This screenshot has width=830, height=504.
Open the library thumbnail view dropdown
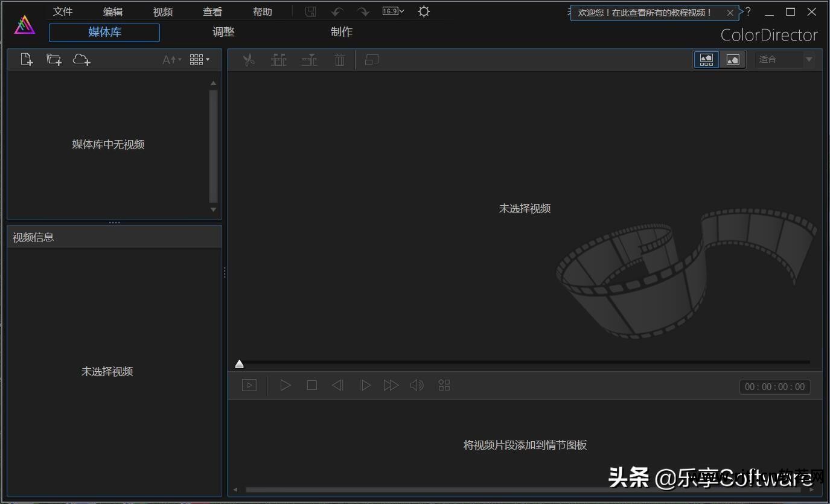[x=200, y=59]
